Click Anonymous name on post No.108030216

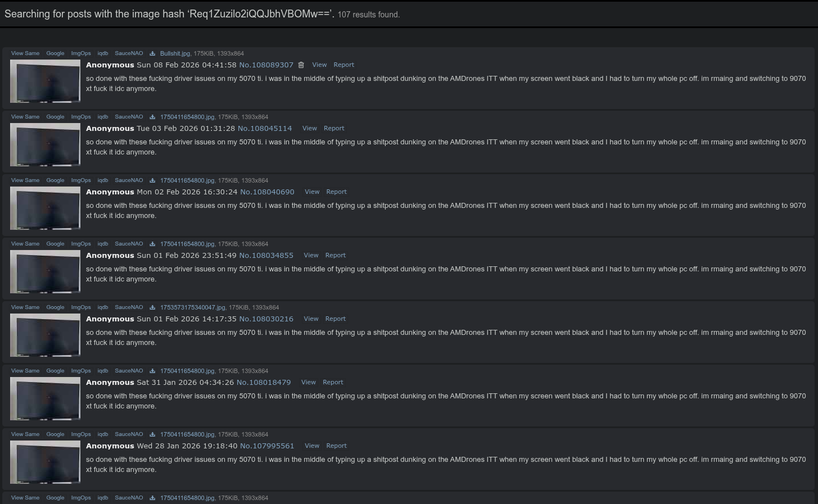tap(110, 319)
